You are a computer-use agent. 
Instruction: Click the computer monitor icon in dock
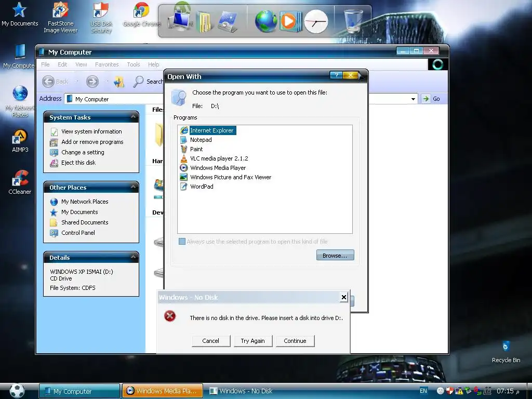[180, 20]
